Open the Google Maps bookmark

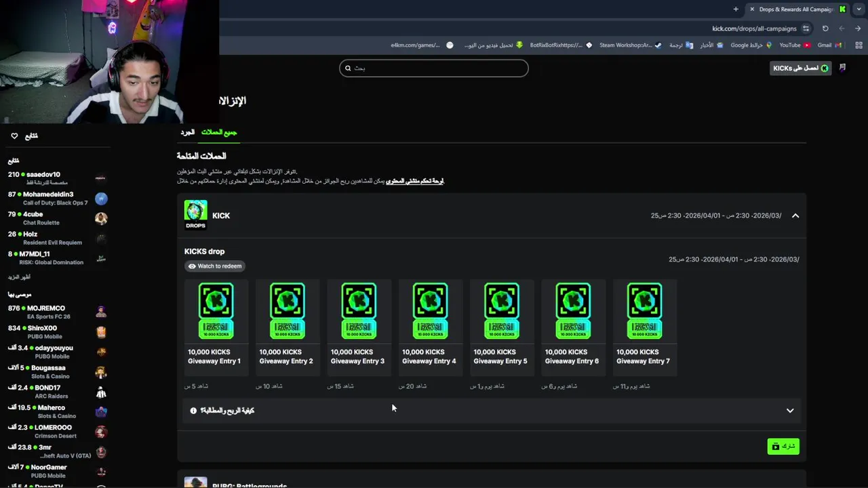coord(751,45)
